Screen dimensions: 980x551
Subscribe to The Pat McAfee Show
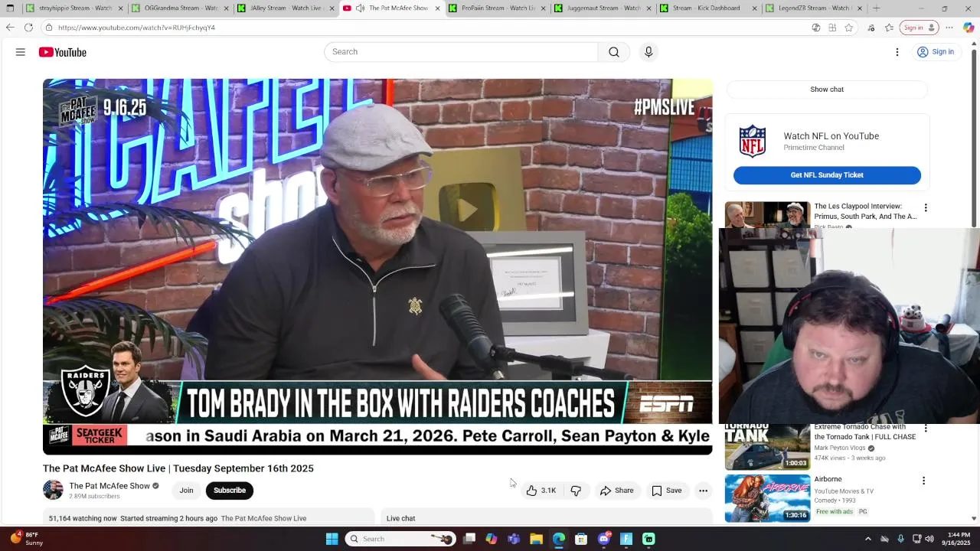click(x=230, y=491)
